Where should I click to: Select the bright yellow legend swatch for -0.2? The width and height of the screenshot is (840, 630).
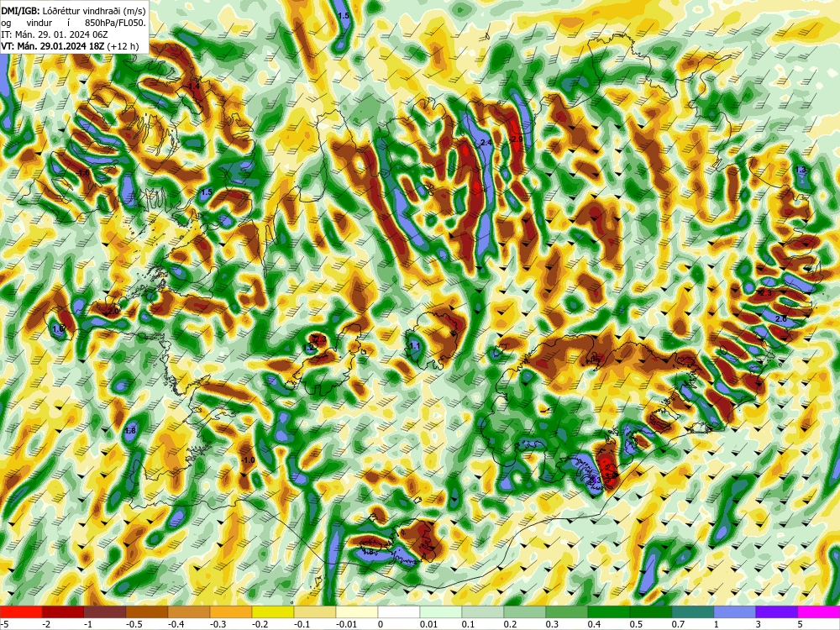(273, 612)
